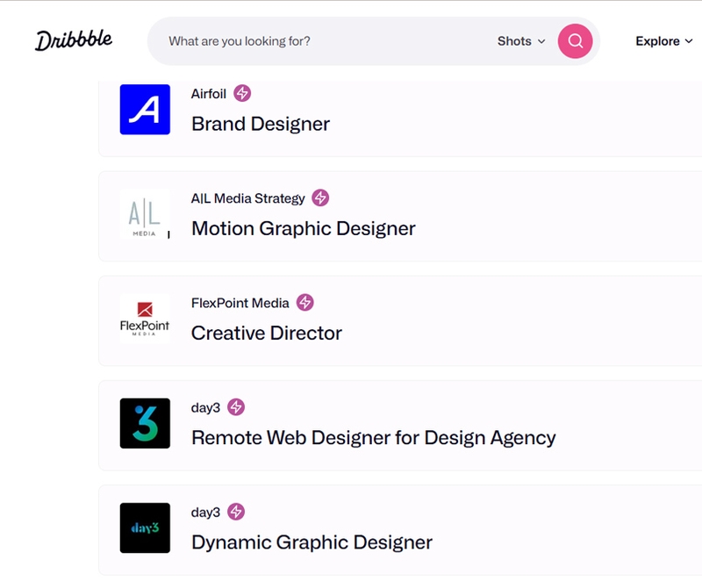
Task: Click the pink search magnifier icon
Action: coord(575,41)
